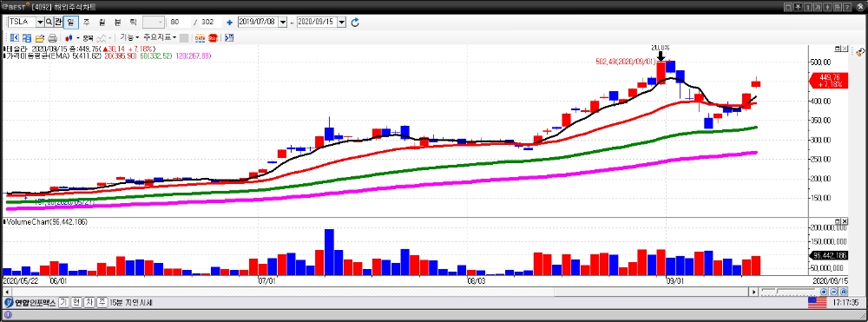This screenshot has height=322, width=868.
Task: Print the chart using the printer icon
Action: tap(53, 38)
